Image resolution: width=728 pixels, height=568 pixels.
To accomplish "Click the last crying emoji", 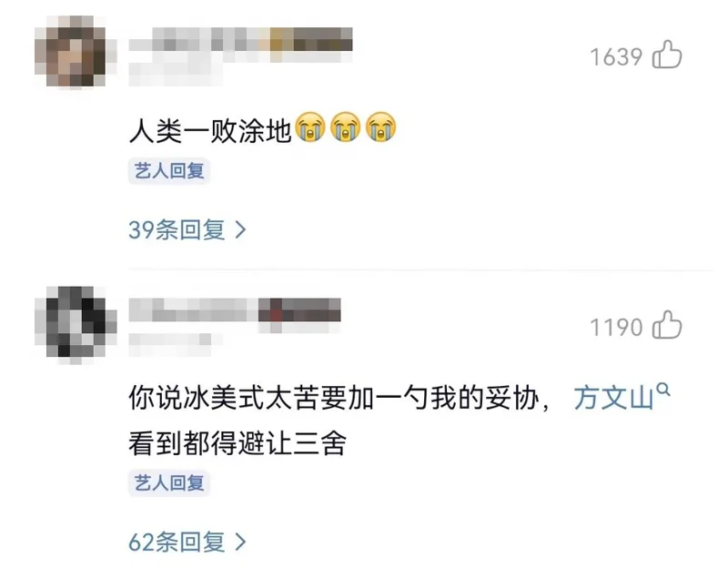I will coord(380,127).
